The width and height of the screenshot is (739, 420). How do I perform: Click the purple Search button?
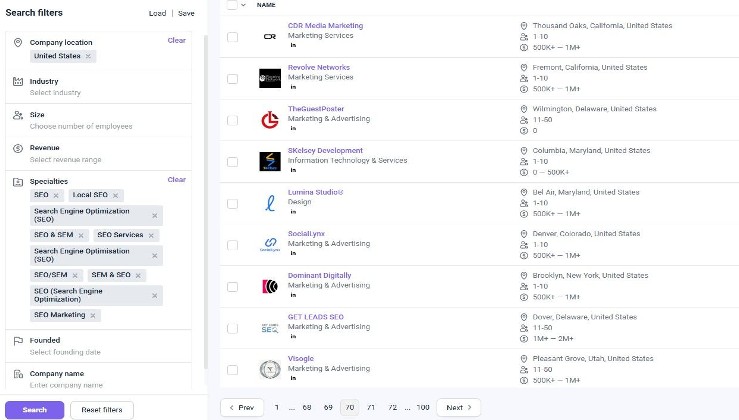[x=34, y=410]
